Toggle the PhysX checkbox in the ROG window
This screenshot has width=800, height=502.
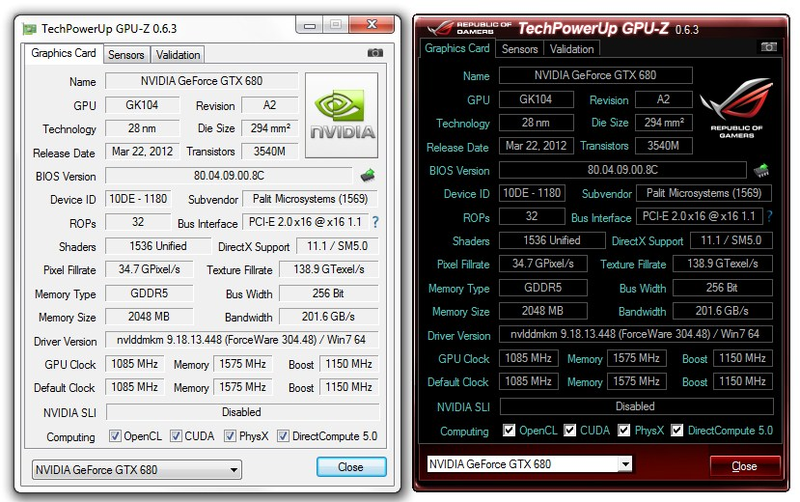(623, 431)
